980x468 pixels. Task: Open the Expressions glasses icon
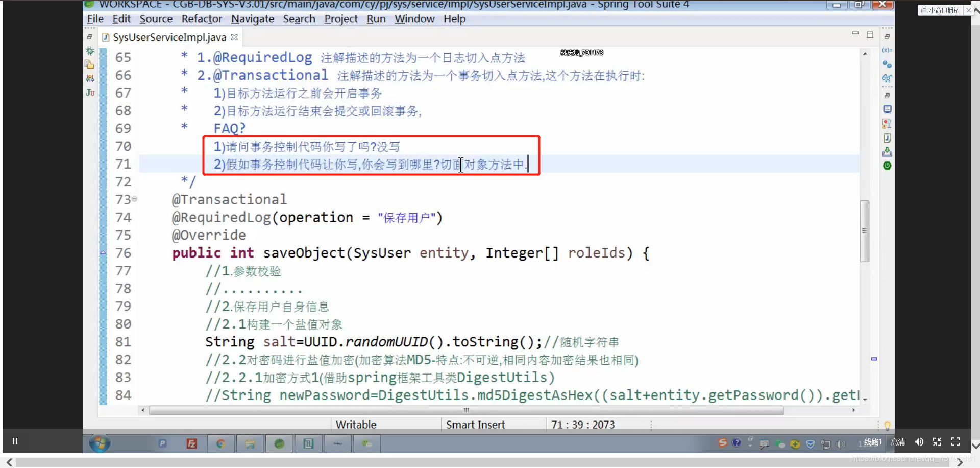coord(887,78)
